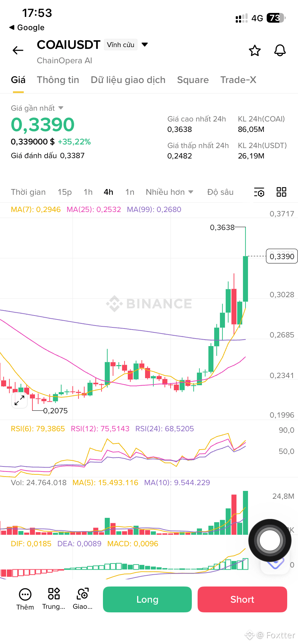Tap the current price tag 0,3390 on axis
The width and height of the screenshot is (298, 644).
pyautogui.click(x=282, y=256)
